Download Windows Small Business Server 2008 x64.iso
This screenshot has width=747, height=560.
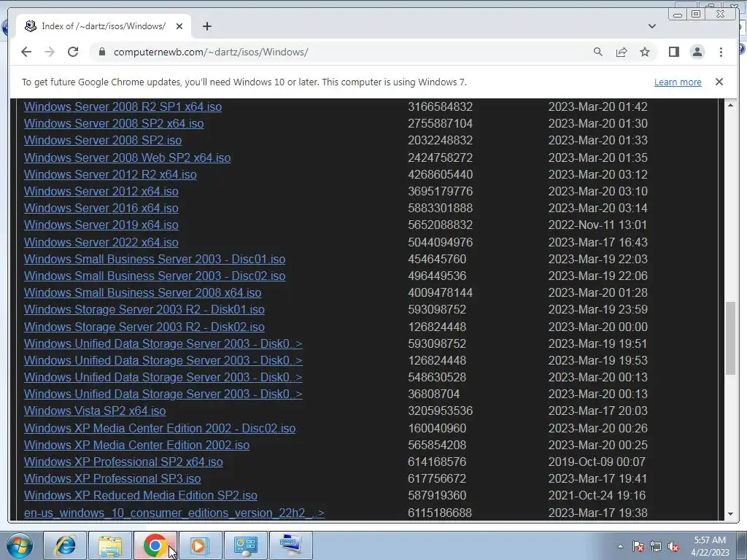(142, 292)
